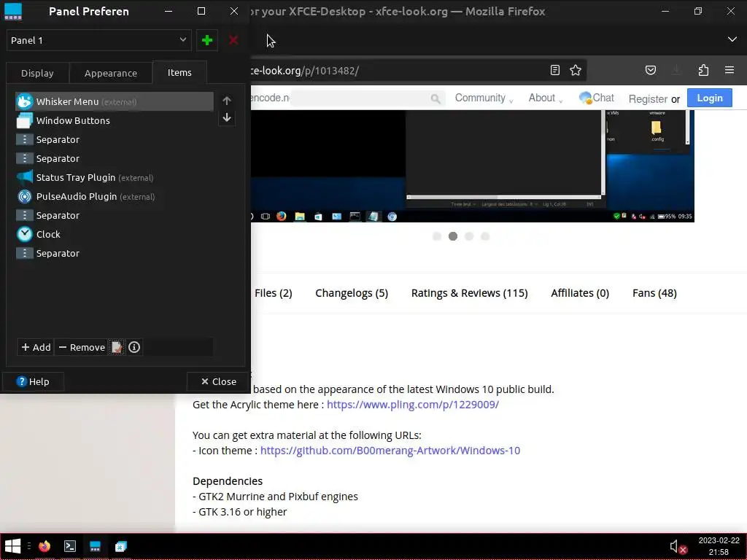747x560 pixels.
Task: Open the Affiliates (0) tab
Action: click(x=580, y=293)
